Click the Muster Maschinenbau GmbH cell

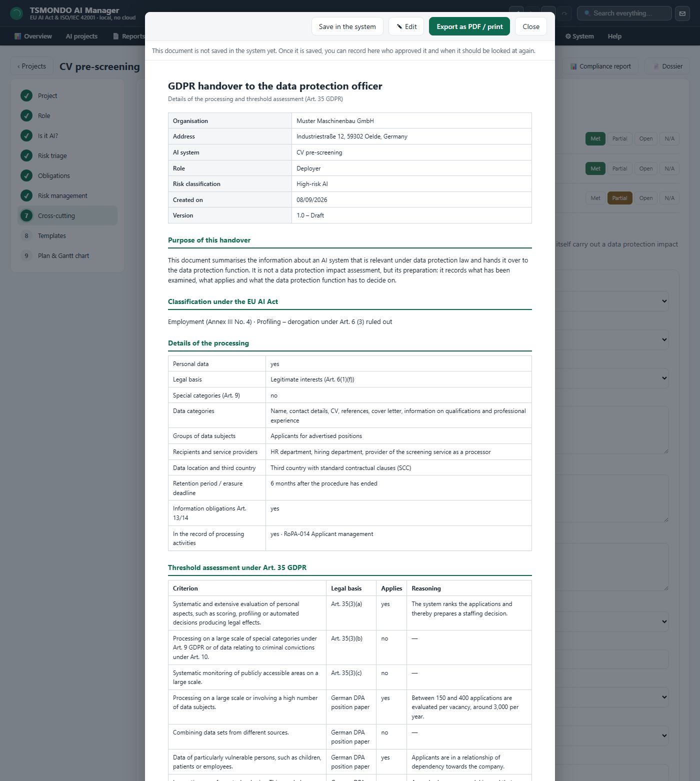point(411,120)
